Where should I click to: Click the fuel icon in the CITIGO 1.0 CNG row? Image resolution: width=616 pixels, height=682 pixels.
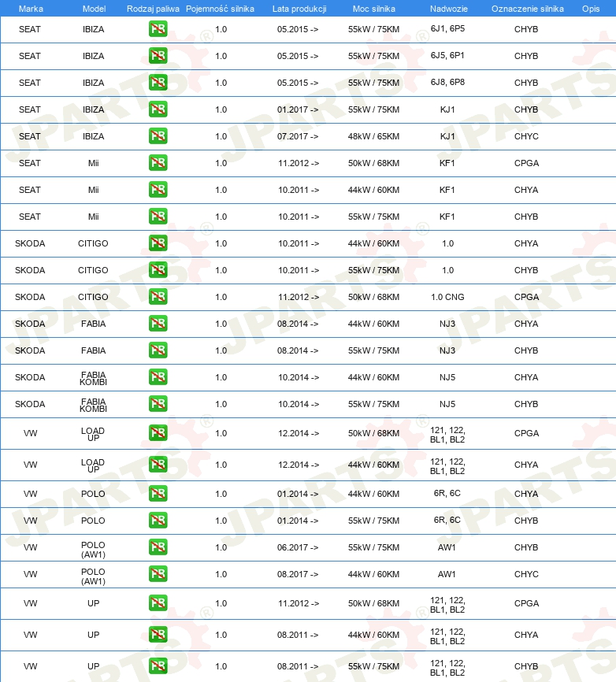coord(158,297)
